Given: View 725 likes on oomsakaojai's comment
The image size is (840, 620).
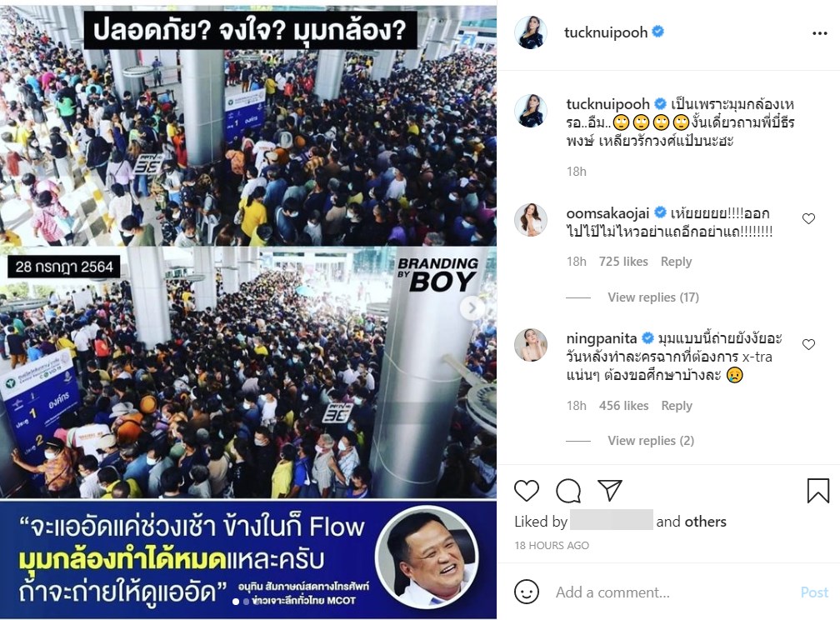Looking at the screenshot, I should (623, 262).
